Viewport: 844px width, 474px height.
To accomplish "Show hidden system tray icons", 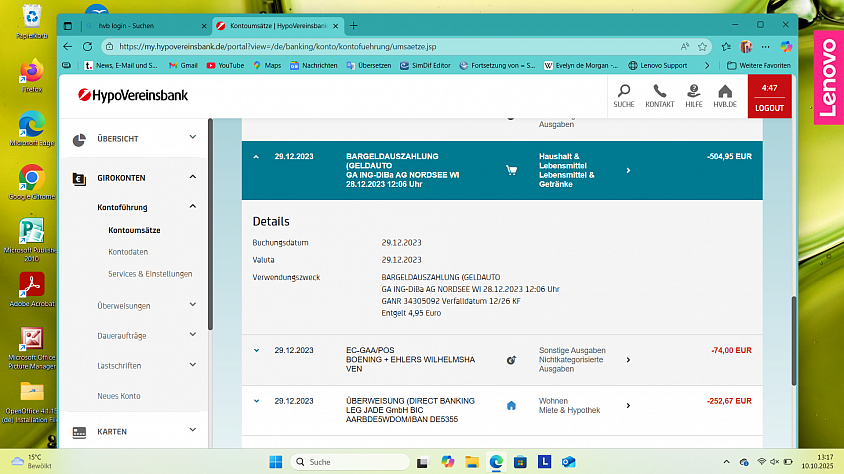I will 726,462.
